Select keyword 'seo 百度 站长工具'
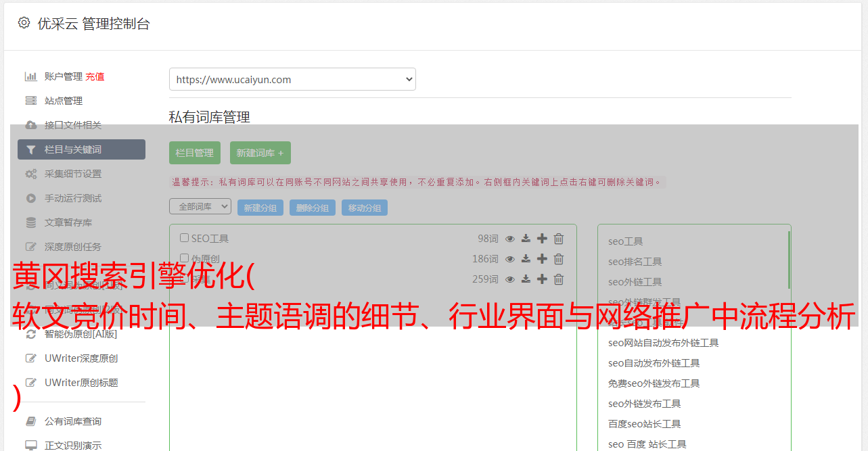Screen dimensions: 868x451 pyautogui.click(x=647, y=444)
